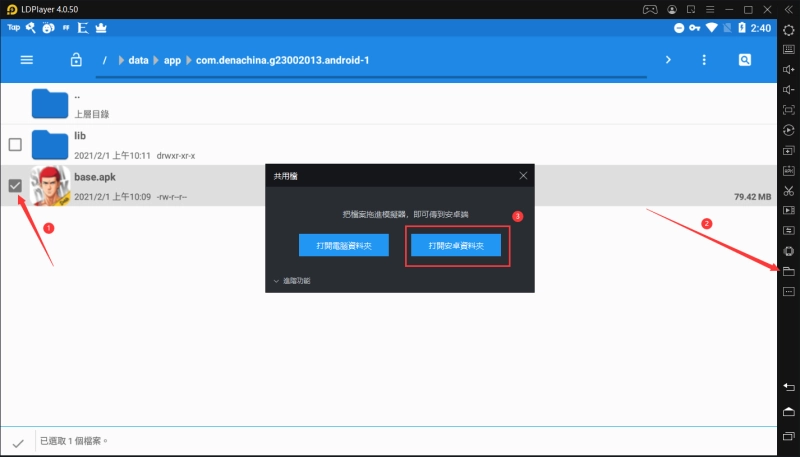Click the right chevron next to the path
This screenshot has height=457, width=800.
click(668, 60)
